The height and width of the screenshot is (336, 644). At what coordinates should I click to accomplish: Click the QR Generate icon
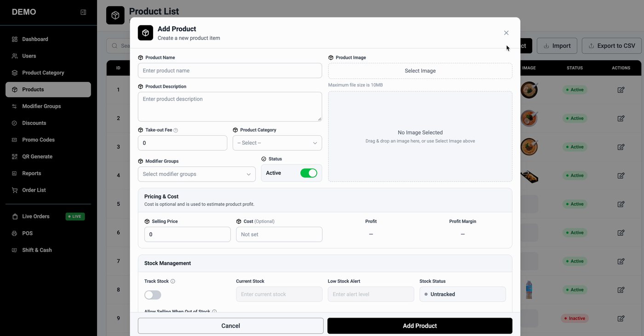click(x=15, y=157)
